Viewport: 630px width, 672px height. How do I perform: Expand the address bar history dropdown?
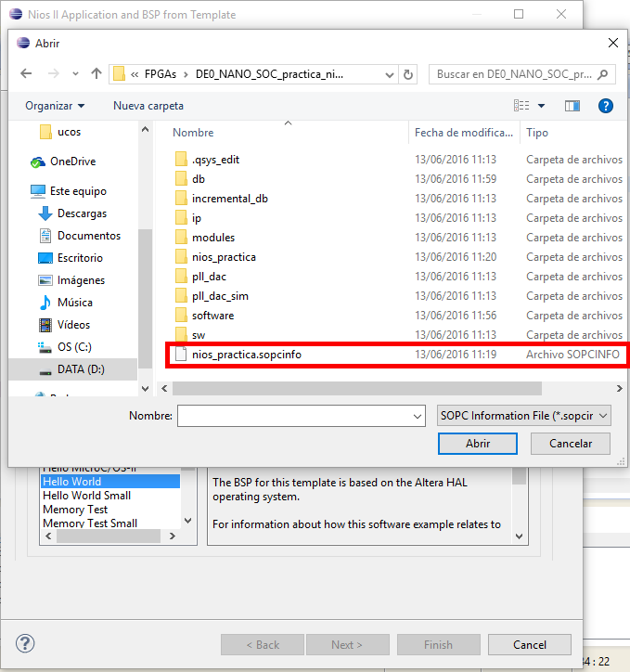390,75
